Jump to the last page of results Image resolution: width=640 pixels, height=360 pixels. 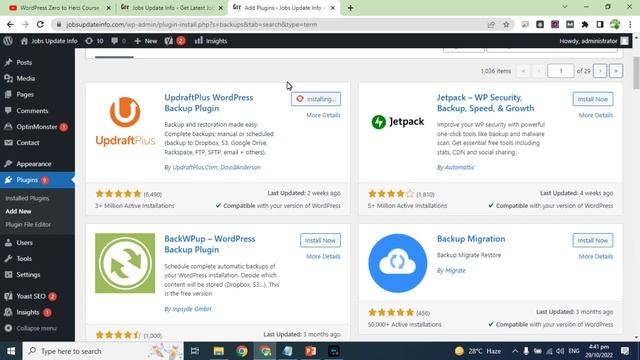coord(616,71)
